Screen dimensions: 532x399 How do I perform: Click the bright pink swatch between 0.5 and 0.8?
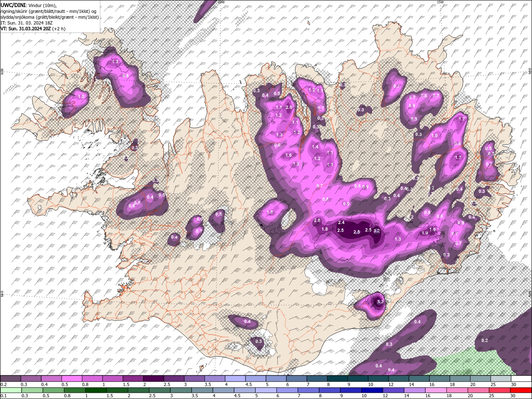click(71, 379)
